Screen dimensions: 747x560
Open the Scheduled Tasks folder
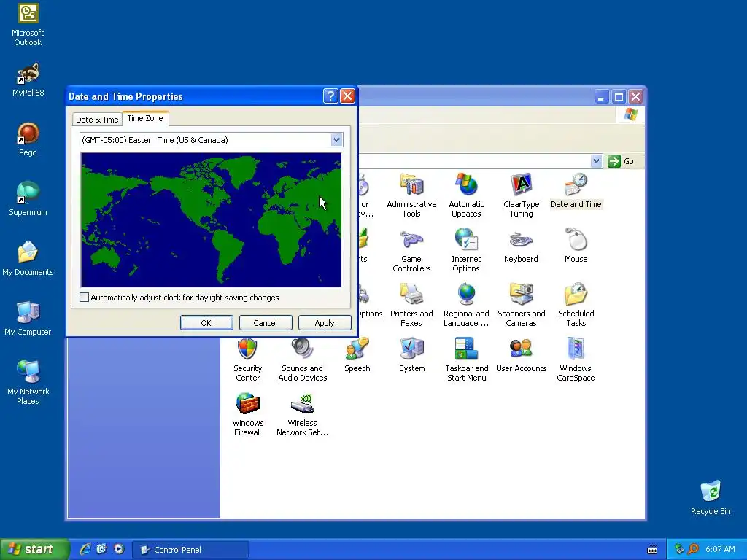[x=576, y=305]
